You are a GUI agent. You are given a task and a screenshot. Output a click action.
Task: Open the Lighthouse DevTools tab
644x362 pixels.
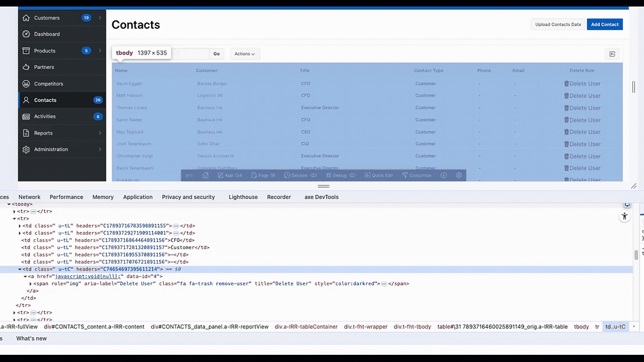(x=243, y=197)
